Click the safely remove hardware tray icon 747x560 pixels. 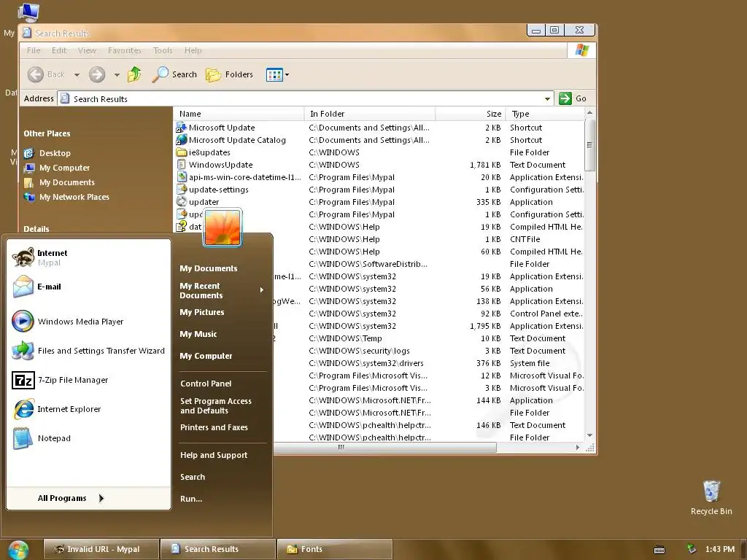click(x=692, y=549)
